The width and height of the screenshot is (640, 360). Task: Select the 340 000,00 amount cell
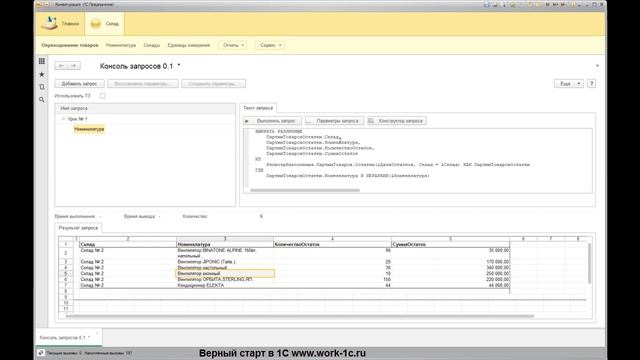click(x=451, y=268)
